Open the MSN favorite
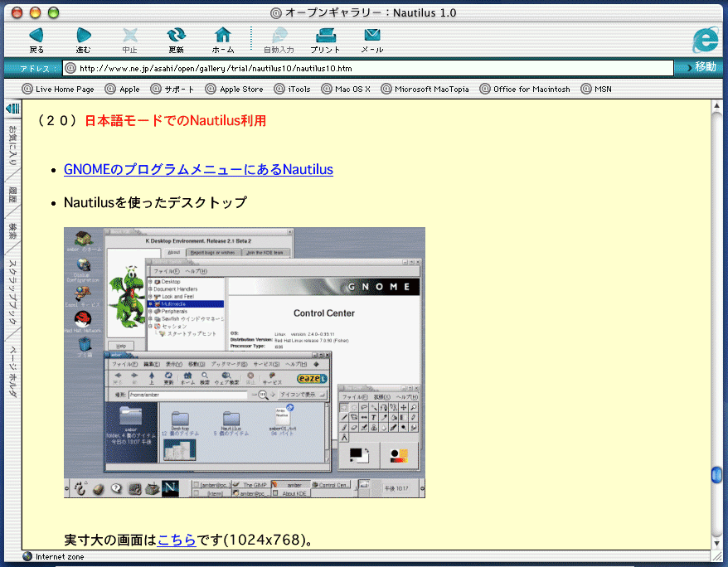The height and width of the screenshot is (567, 728). pos(597,89)
